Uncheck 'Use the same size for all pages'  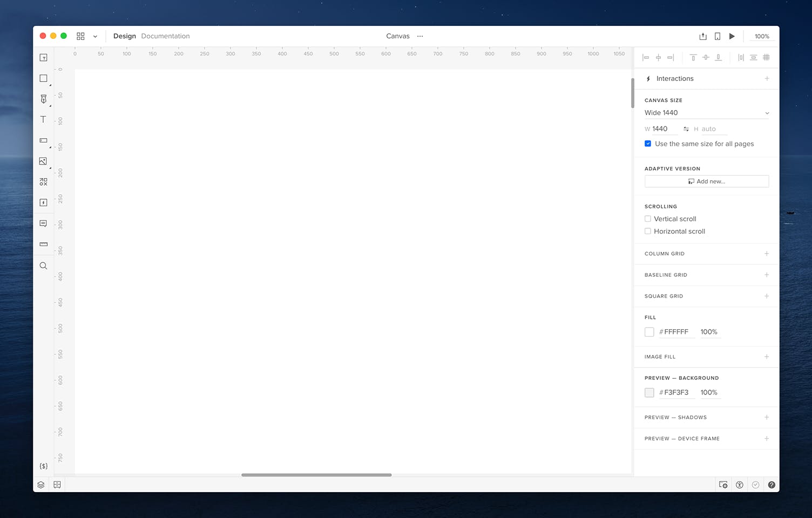[x=648, y=144]
